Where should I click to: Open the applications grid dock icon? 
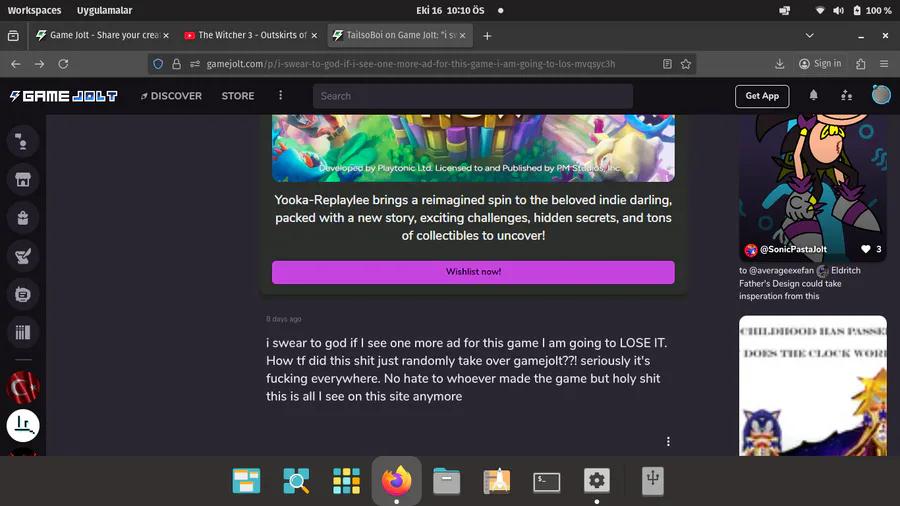pos(346,481)
